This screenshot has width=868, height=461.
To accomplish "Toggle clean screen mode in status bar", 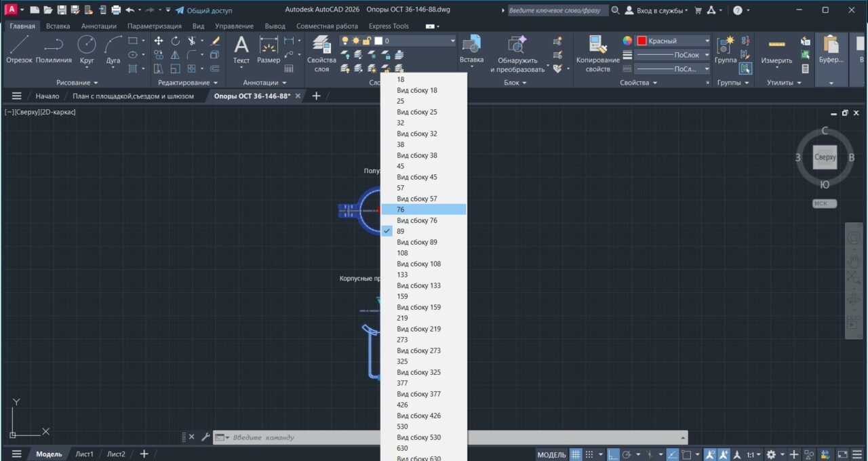I will tap(842, 454).
